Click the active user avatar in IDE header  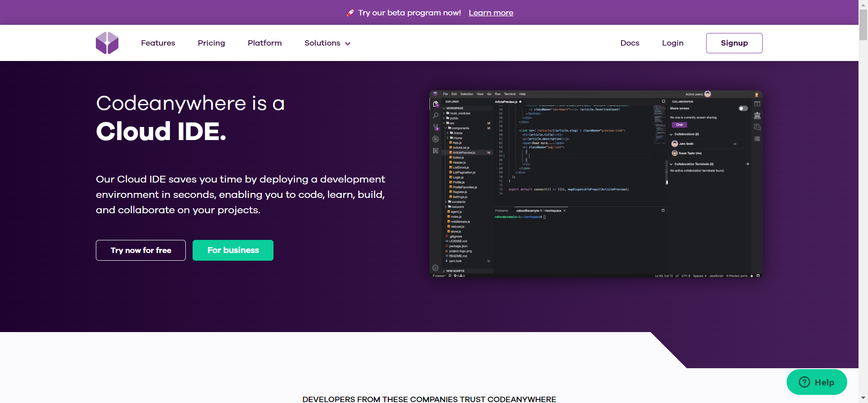708,94
